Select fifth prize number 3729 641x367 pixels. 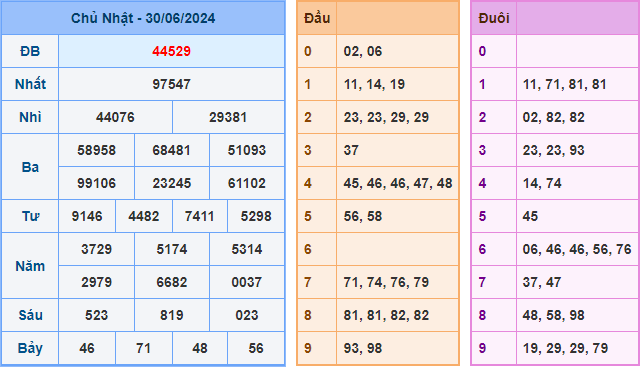point(96,249)
